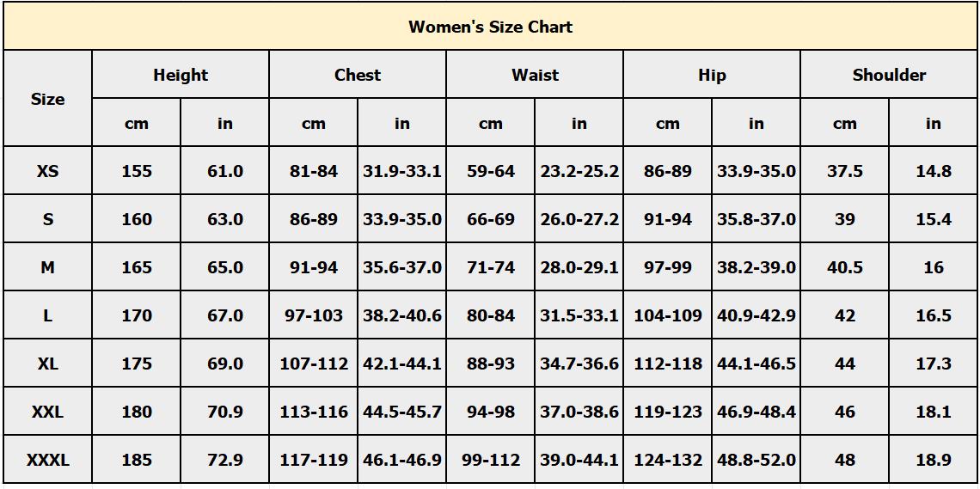Select the 72.9 height inches cell
Image resolution: width=980 pixels, height=489 pixels.
coord(225,460)
